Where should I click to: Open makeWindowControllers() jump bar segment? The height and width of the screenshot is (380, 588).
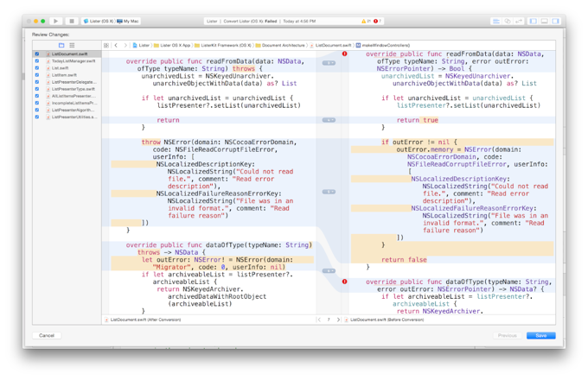point(382,45)
